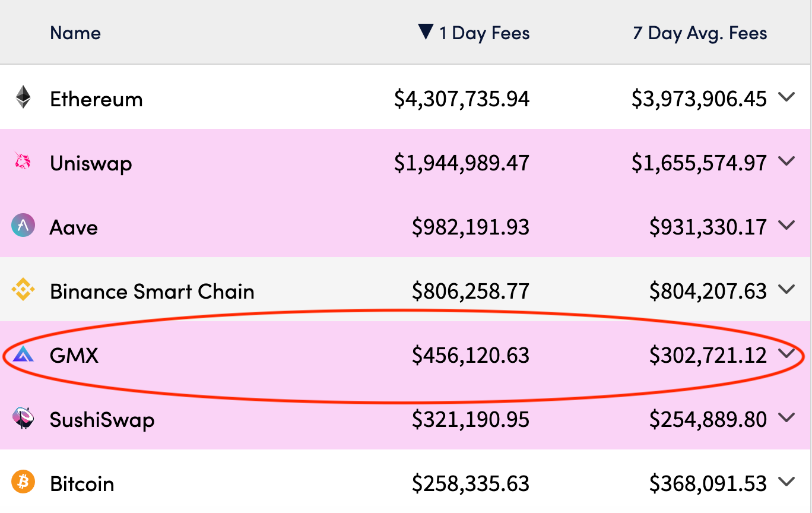This screenshot has height=513, width=812.
Task: Sort by the Name column header
Action: click(75, 33)
